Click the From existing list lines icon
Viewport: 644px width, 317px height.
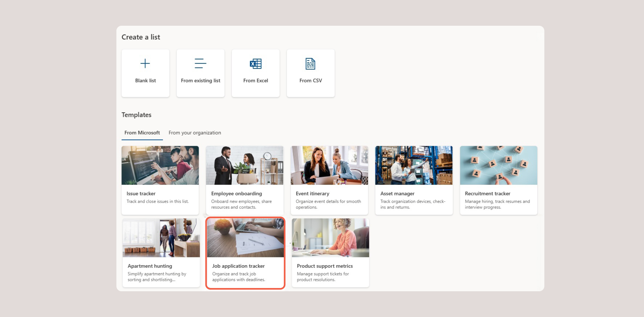point(200,63)
